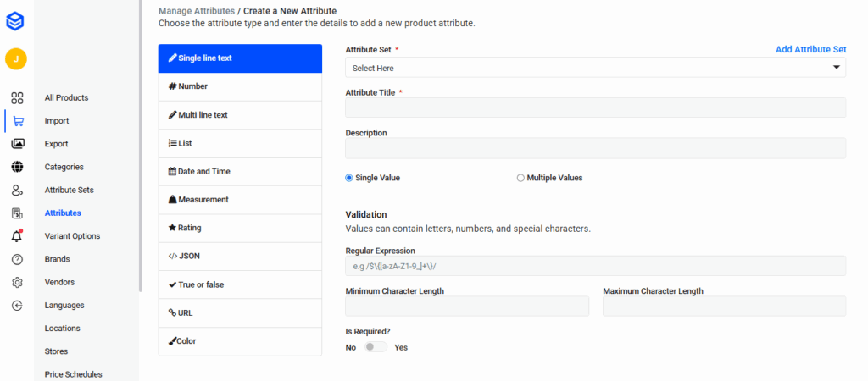This screenshot has width=868, height=381.
Task: Go to Variant Options menu item
Action: coord(72,236)
